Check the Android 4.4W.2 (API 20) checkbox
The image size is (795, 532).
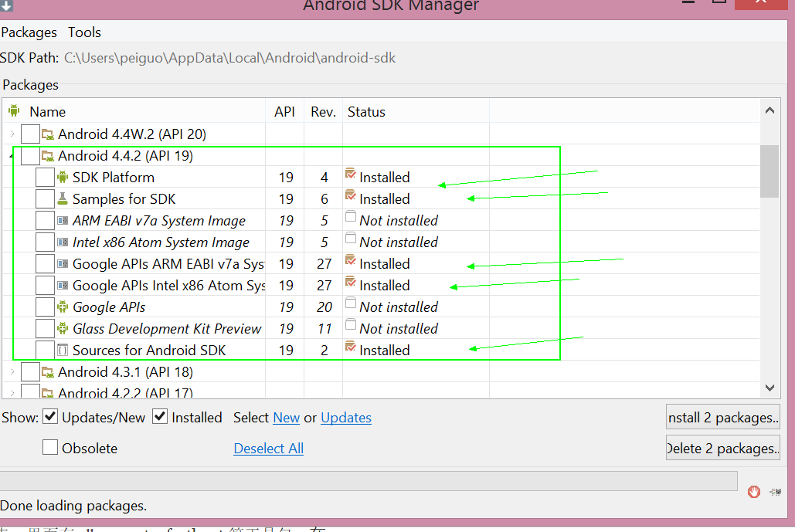[x=30, y=134]
